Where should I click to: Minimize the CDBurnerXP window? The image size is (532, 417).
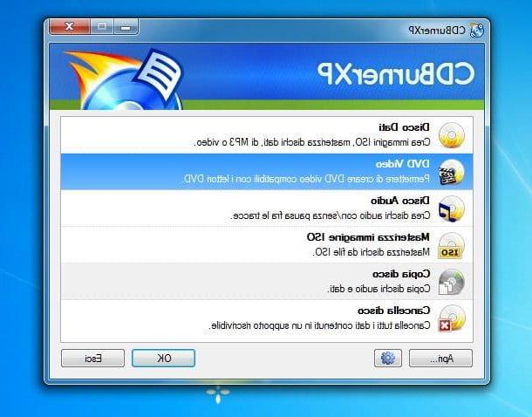click(x=126, y=27)
